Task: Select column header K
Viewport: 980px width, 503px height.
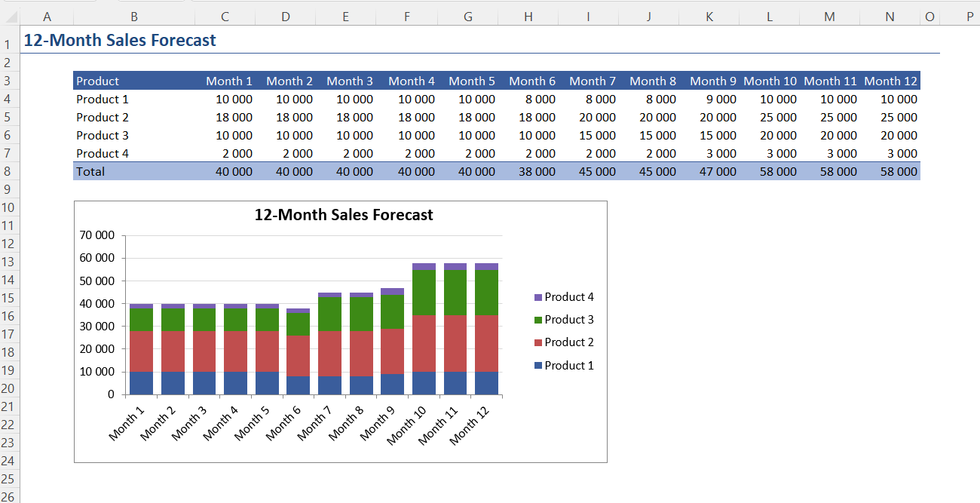Action: pos(709,17)
